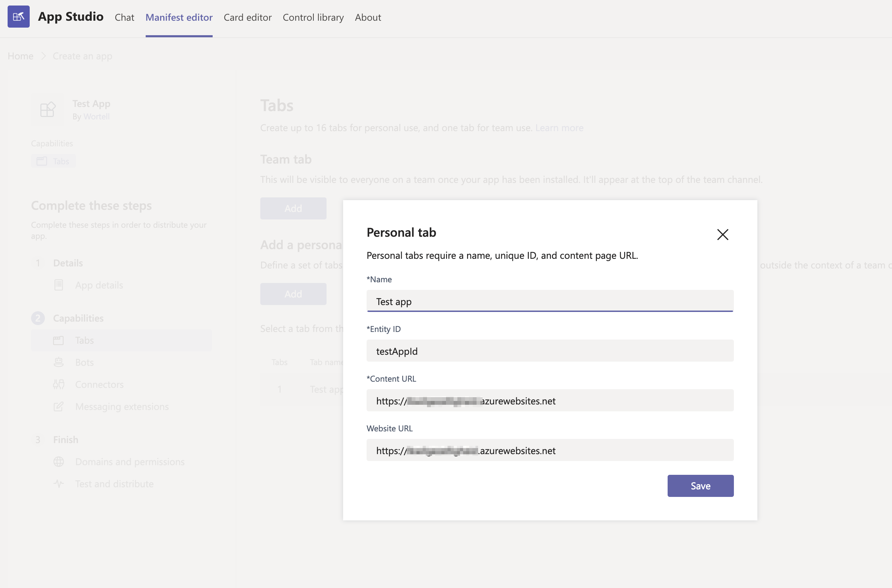Click the Home breadcrumb link

point(20,56)
